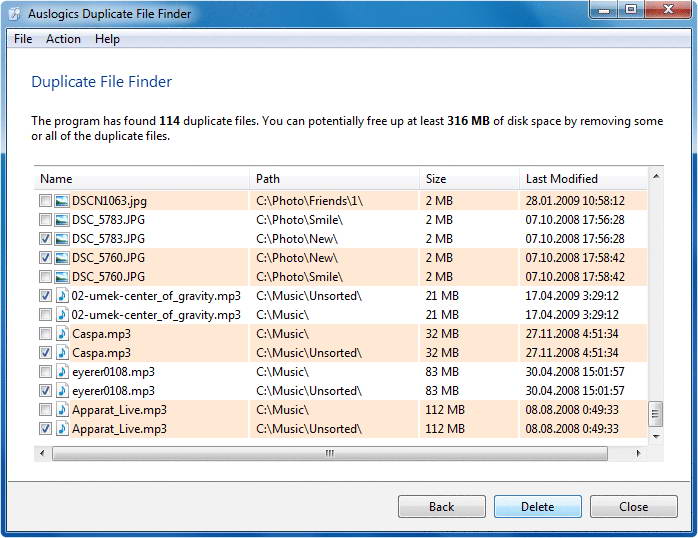Click the horizontal scrollbar thumb under the file list

[x=329, y=453]
